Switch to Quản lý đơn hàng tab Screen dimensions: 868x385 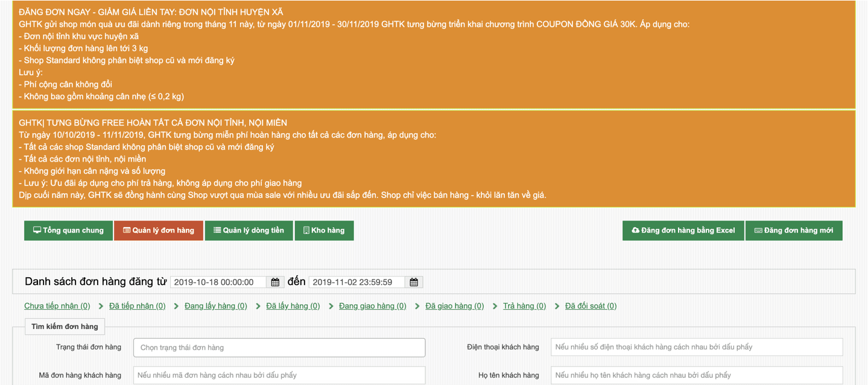[159, 231]
